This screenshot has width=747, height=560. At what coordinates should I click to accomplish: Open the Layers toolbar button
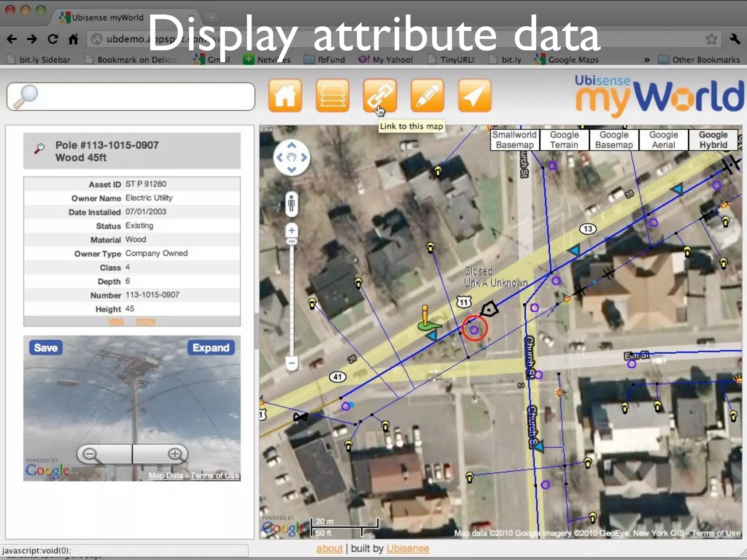(333, 96)
